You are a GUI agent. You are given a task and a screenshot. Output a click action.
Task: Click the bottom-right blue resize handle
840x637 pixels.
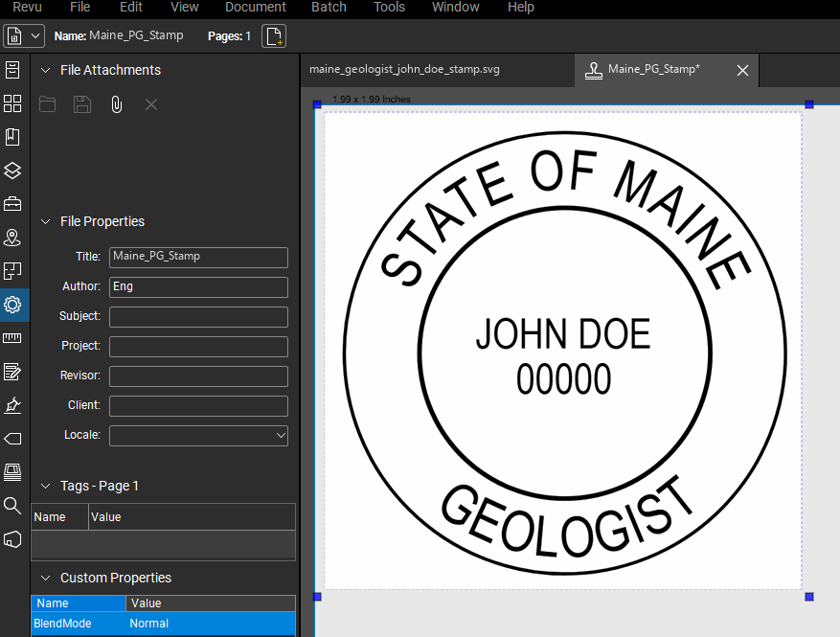coord(809,596)
